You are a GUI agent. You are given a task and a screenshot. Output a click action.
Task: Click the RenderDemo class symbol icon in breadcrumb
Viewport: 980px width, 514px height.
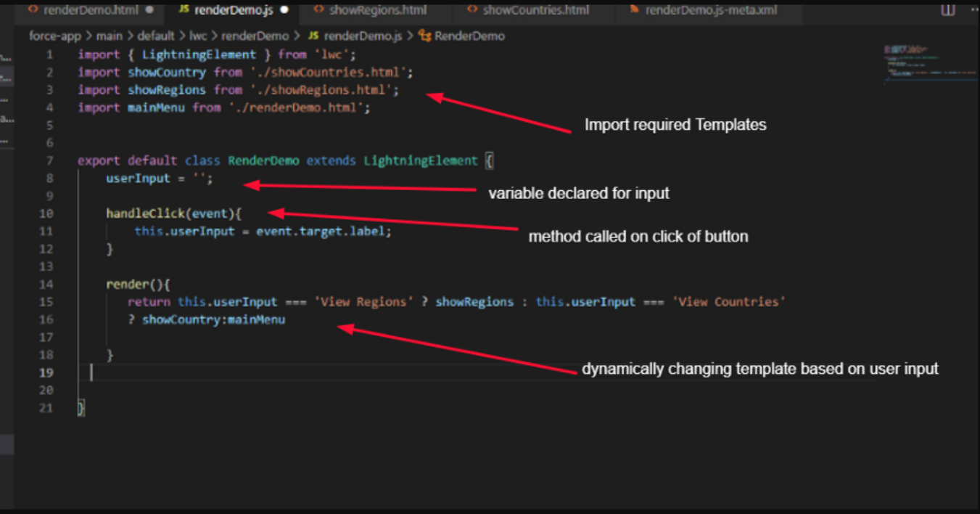click(425, 36)
